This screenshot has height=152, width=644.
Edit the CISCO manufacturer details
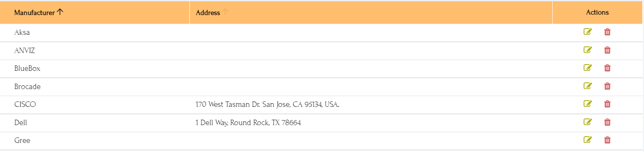pyautogui.click(x=588, y=104)
